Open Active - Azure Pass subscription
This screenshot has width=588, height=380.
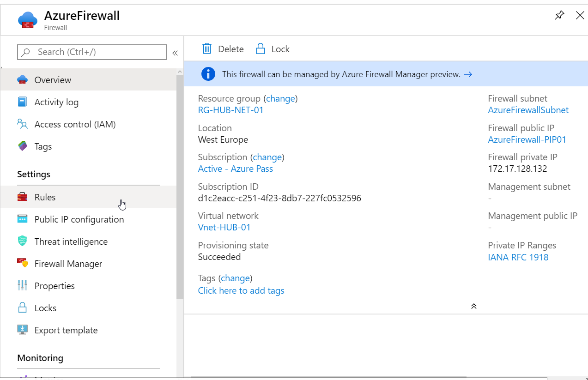pos(236,169)
